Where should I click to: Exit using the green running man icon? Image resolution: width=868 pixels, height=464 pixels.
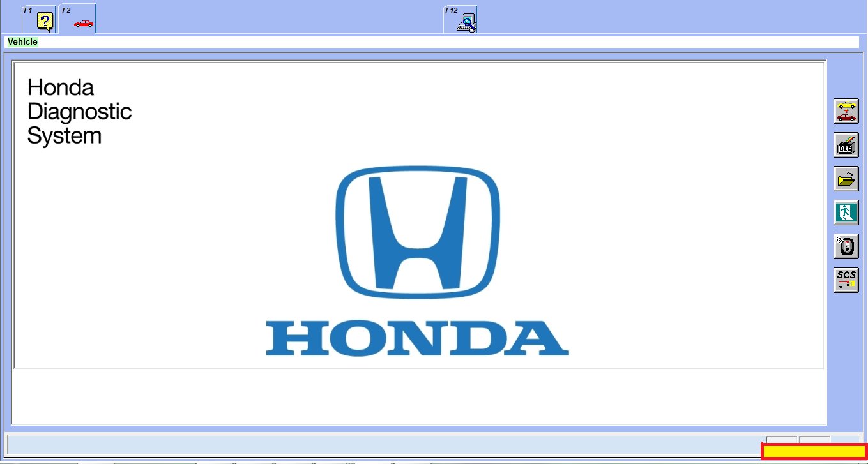coord(846,213)
